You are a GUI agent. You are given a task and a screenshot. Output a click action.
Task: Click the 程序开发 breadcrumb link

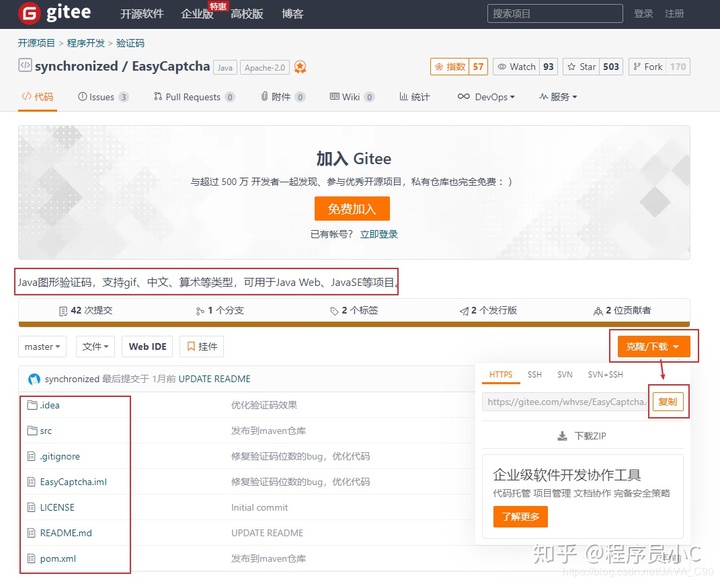[86, 43]
